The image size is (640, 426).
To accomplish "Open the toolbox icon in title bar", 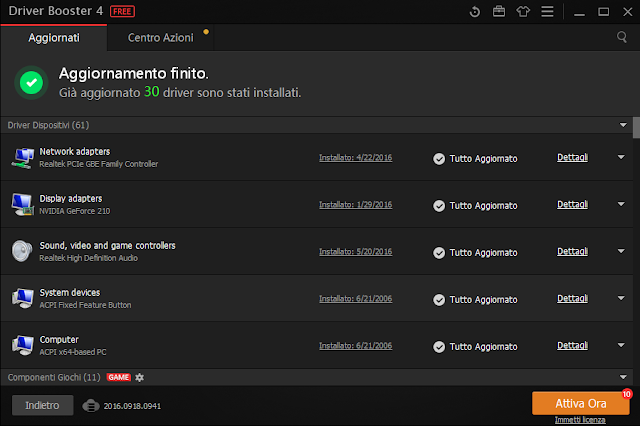I will click(499, 11).
